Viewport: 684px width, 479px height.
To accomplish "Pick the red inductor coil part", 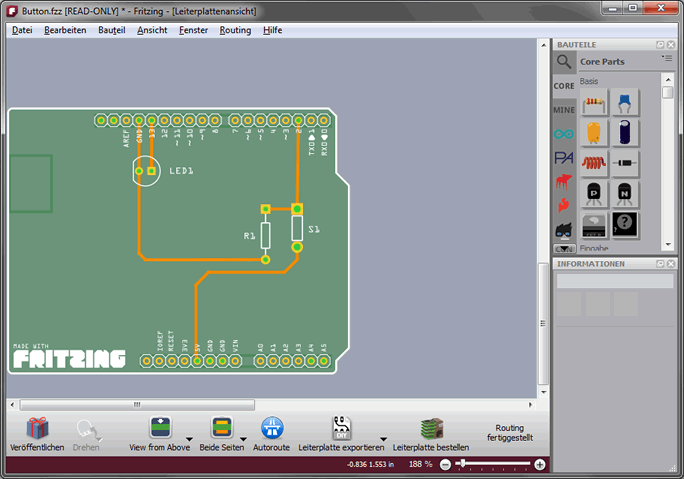I will click(595, 163).
